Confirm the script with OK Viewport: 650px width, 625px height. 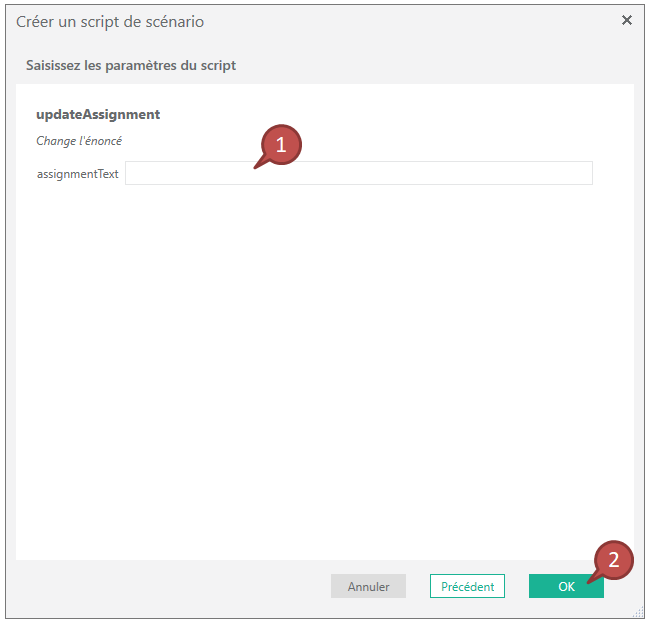566,586
